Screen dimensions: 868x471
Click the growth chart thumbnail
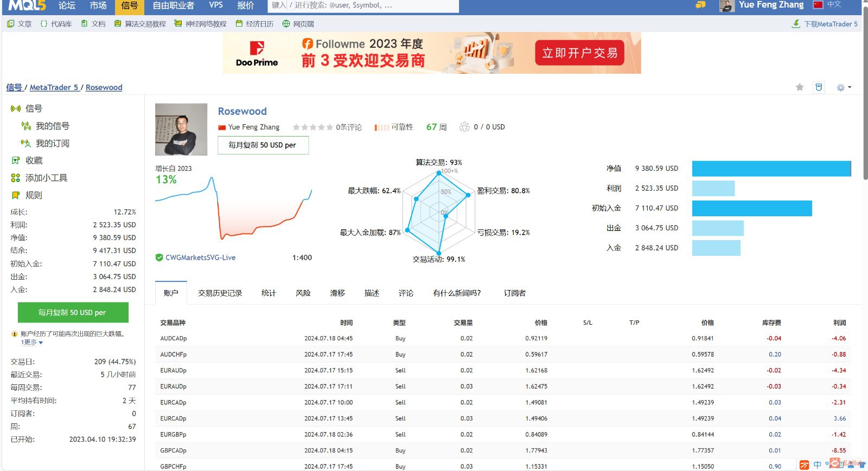233,209
